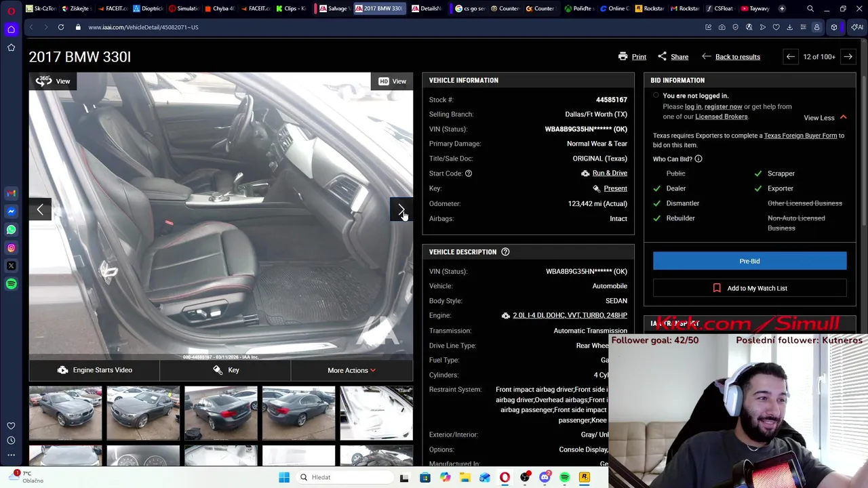Open X Twitter in Opera sidebar
This screenshot has height=488, width=868.
click(x=11, y=266)
